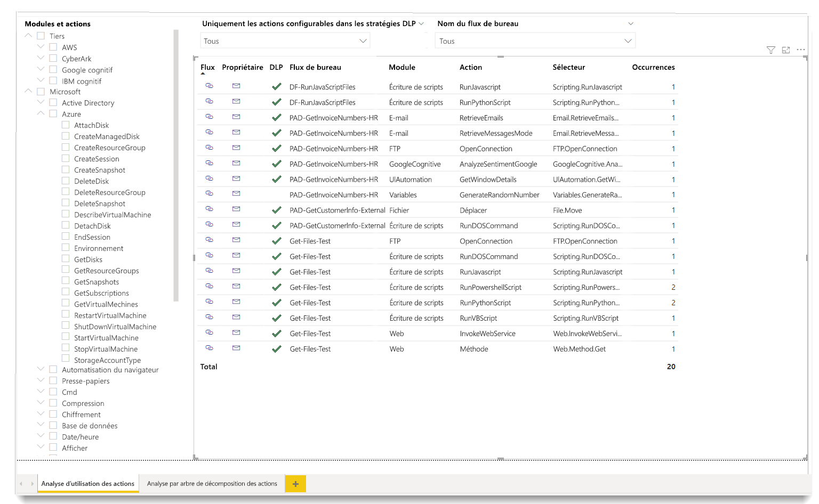Screen dimensions: 819x504
Task: Click owner mail icon in AnalyzeSentimentGoogle row
Action: pos(236,163)
